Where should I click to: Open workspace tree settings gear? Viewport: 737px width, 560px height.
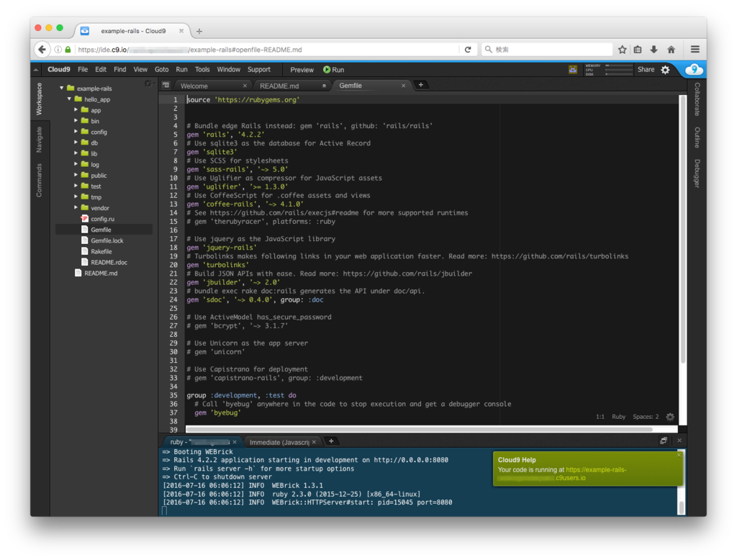pyautogui.click(x=148, y=83)
